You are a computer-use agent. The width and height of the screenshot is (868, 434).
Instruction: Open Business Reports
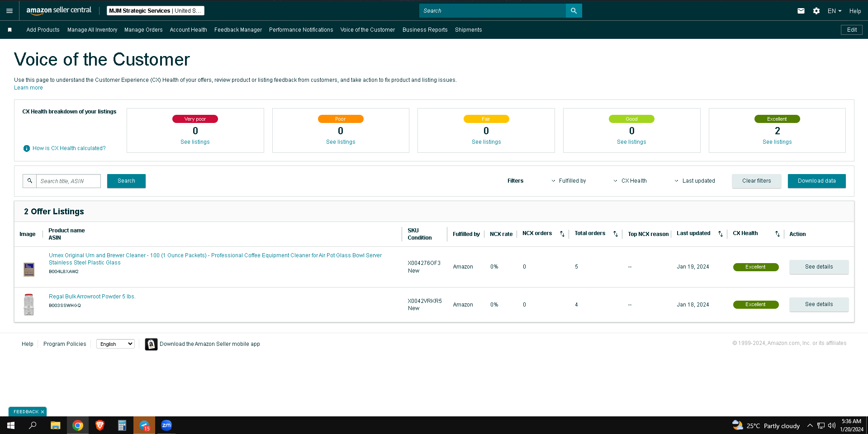pyautogui.click(x=425, y=30)
